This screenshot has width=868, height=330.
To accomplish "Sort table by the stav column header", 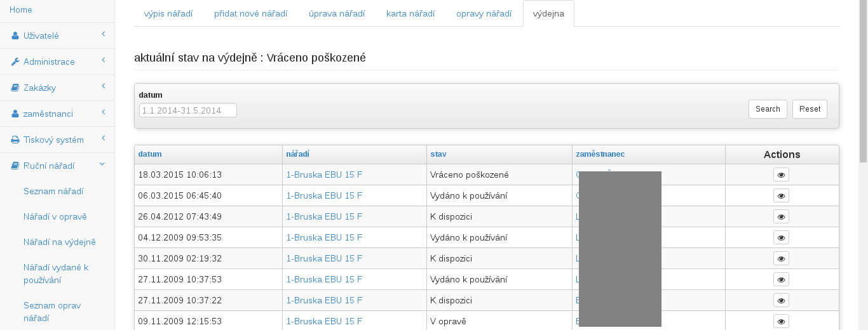I will (438, 154).
